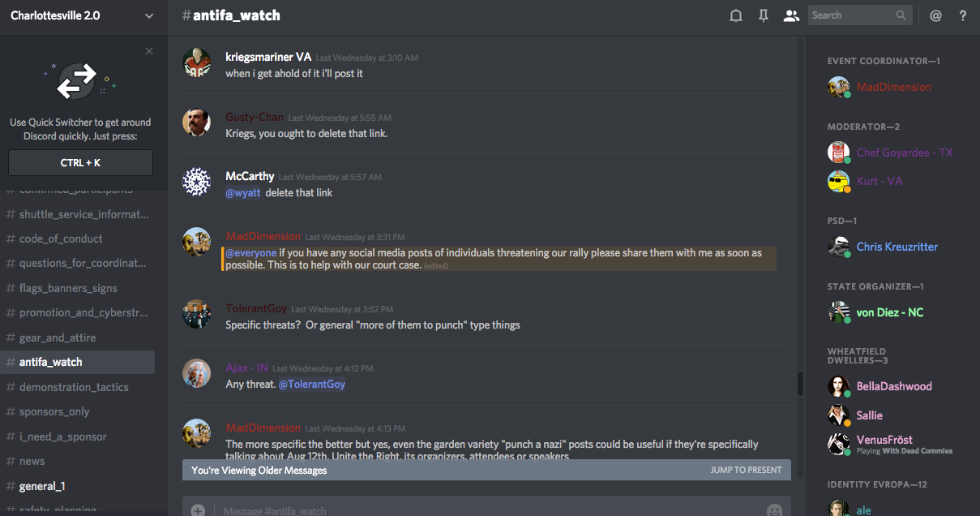980x516 pixels.
Task: Click the emoji picker icon
Action: (774, 510)
